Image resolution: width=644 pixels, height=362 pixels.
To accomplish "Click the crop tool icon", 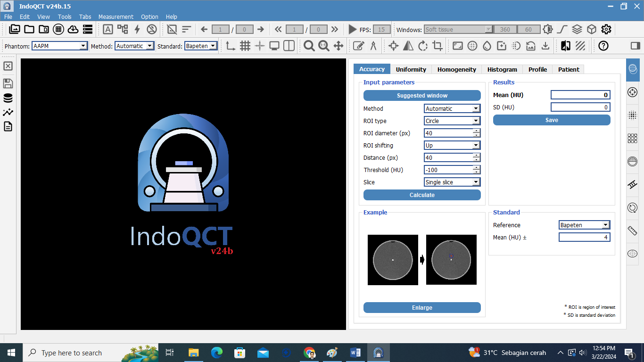I will point(438,46).
